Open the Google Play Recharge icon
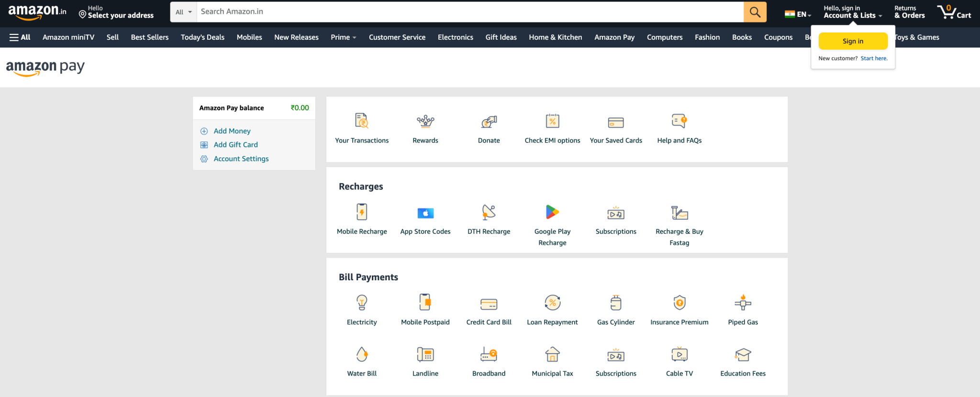The height and width of the screenshot is (397, 980). [552, 212]
